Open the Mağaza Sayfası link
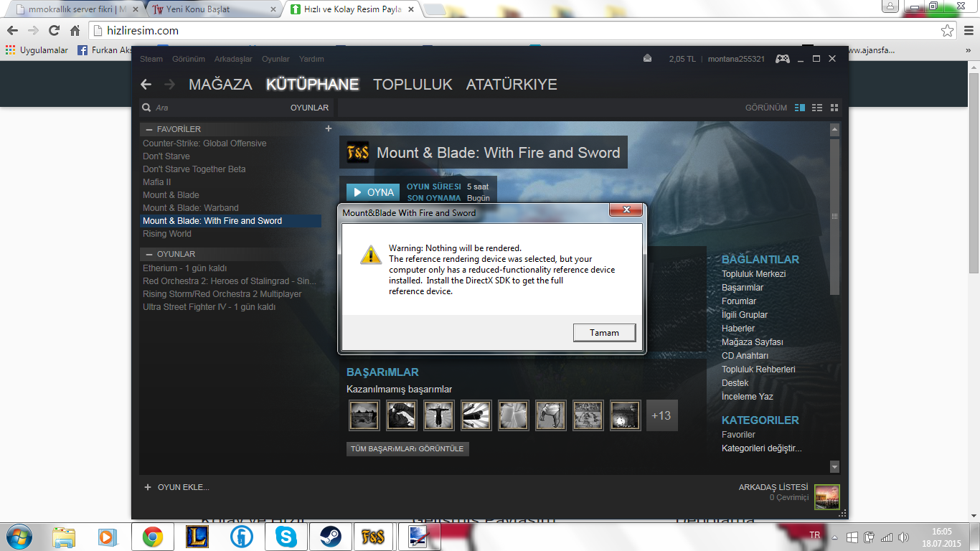The image size is (980, 551). [x=753, y=342]
